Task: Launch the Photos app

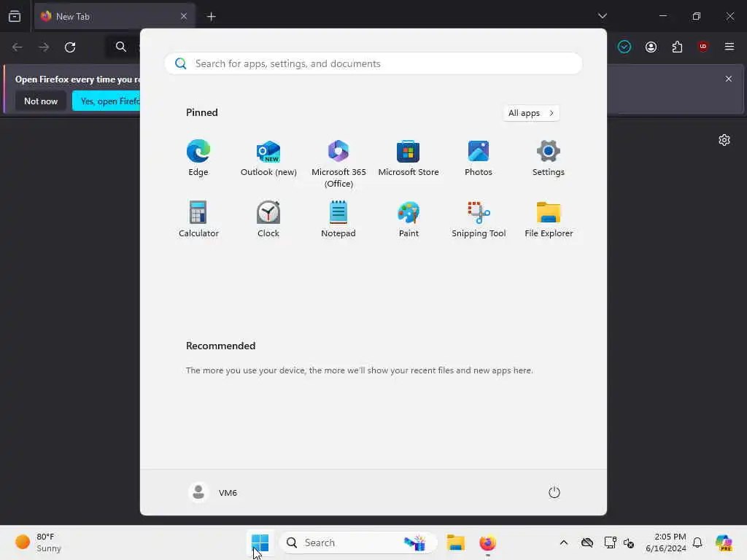Action: click(479, 158)
